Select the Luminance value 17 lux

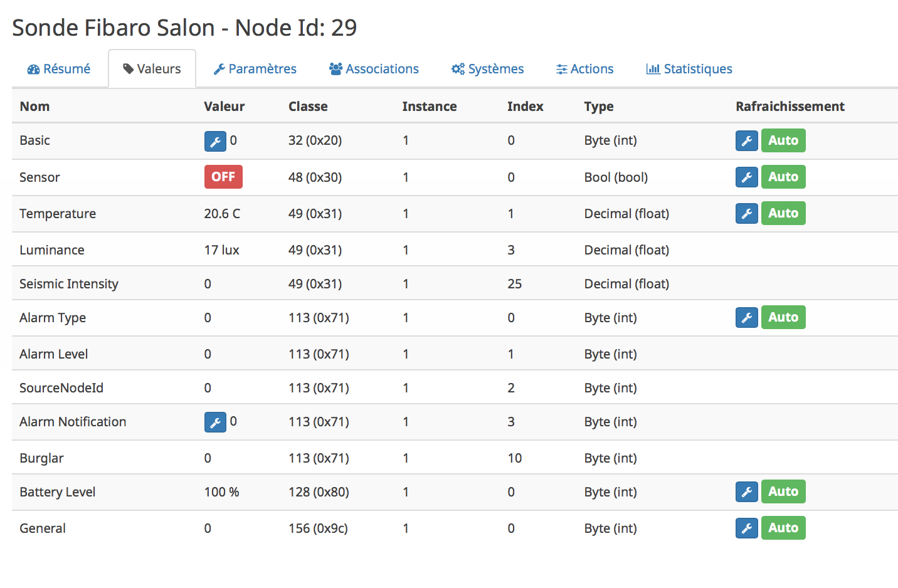[x=221, y=250]
